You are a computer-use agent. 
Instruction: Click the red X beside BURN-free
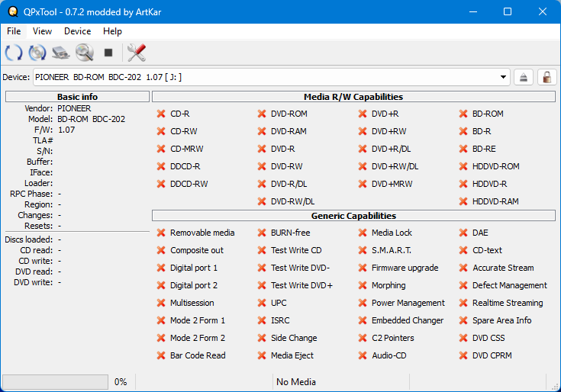(262, 233)
